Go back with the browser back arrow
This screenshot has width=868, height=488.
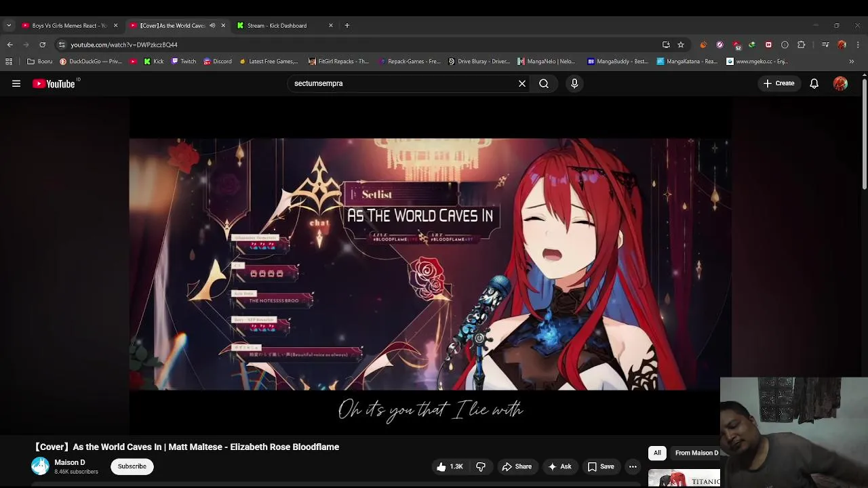point(9,45)
